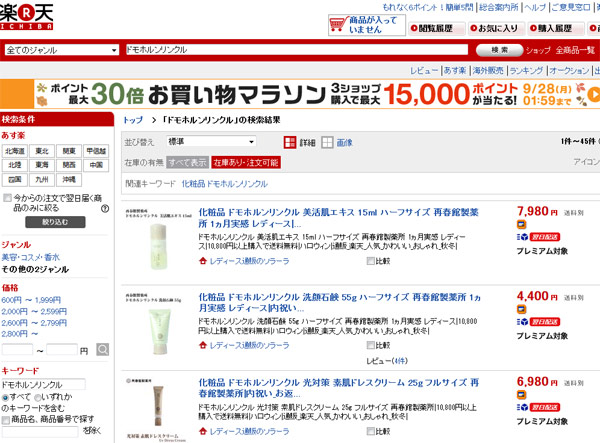Click the shop home icon for the 6,980 yen item
Screen dimensions: 600x443
(x=203, y=431)
